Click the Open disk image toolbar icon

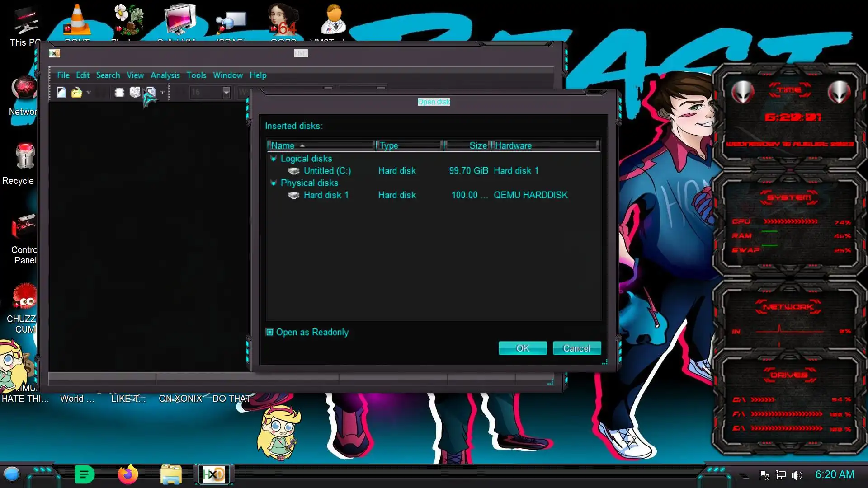(x=151, y=92)
